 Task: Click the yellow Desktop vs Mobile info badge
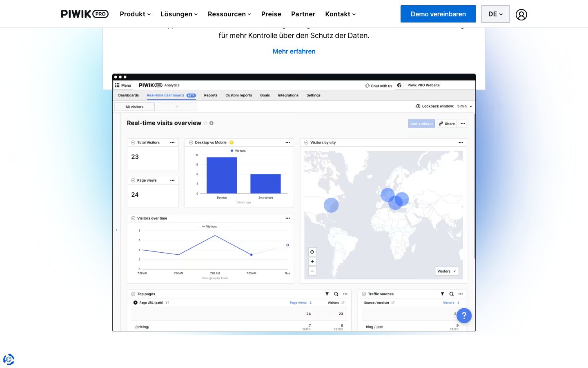pyautogui.click(x=231, y=143)
